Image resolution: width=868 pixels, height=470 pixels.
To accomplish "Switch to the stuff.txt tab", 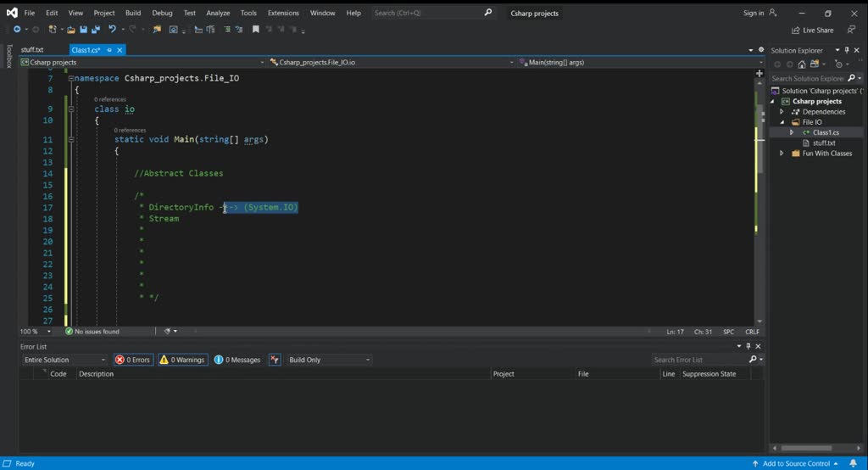I will [x=32, y=50].
